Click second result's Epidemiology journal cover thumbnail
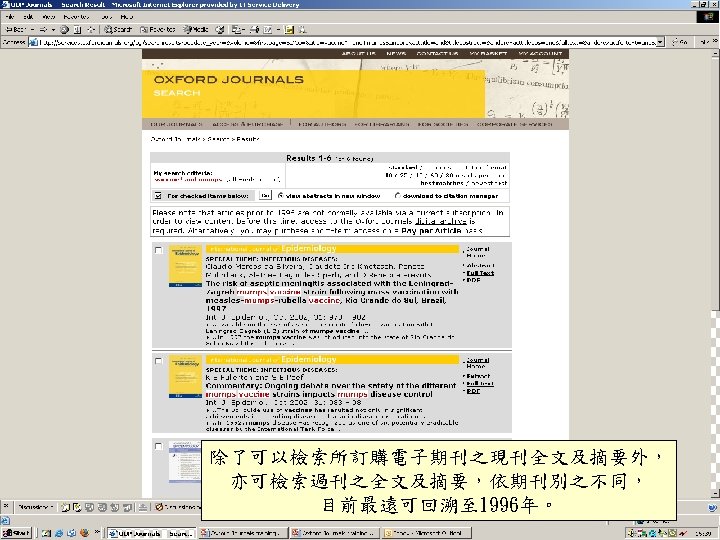 pos(185,377)
